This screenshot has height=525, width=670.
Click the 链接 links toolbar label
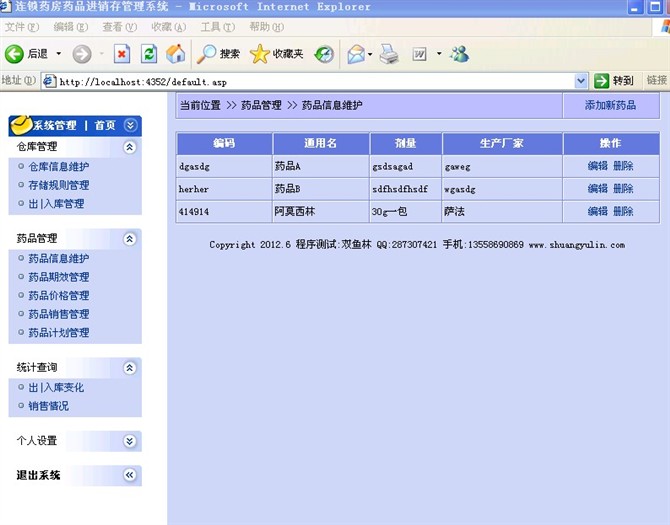coord(657,80)
